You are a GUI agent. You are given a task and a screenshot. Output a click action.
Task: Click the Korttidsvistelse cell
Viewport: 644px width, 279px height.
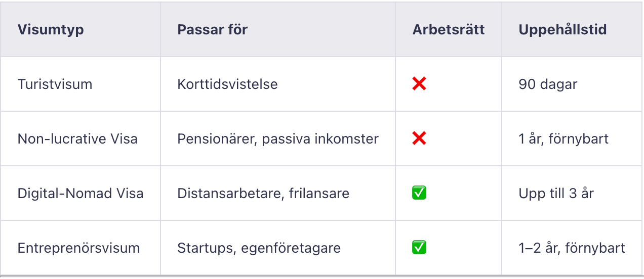[227, 84]
